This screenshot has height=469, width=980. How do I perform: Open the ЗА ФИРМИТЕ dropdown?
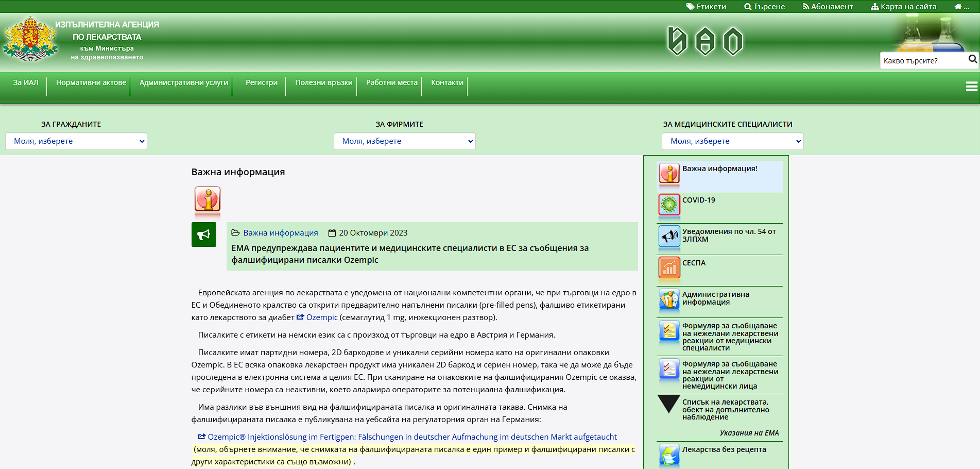(x=404, y=141)
